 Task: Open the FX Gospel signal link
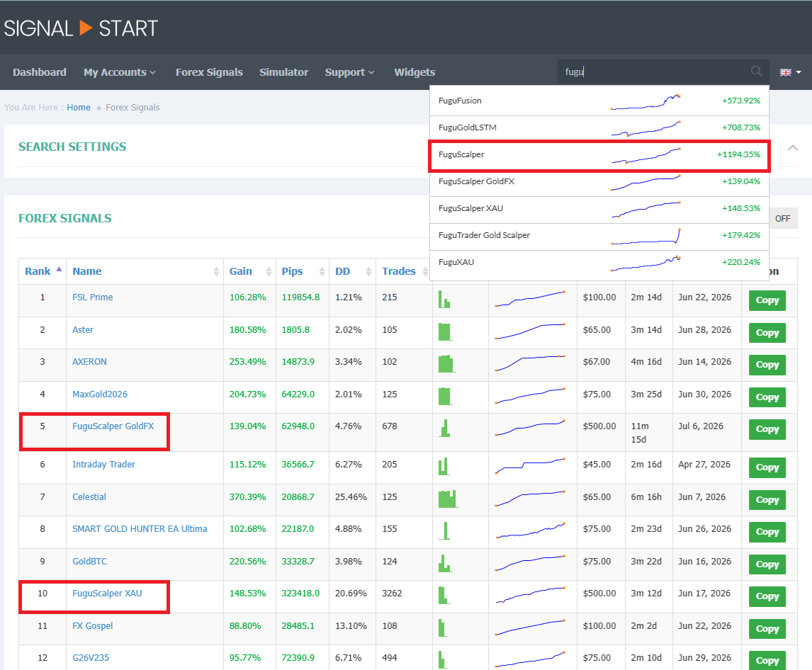(x=93, y=626)
